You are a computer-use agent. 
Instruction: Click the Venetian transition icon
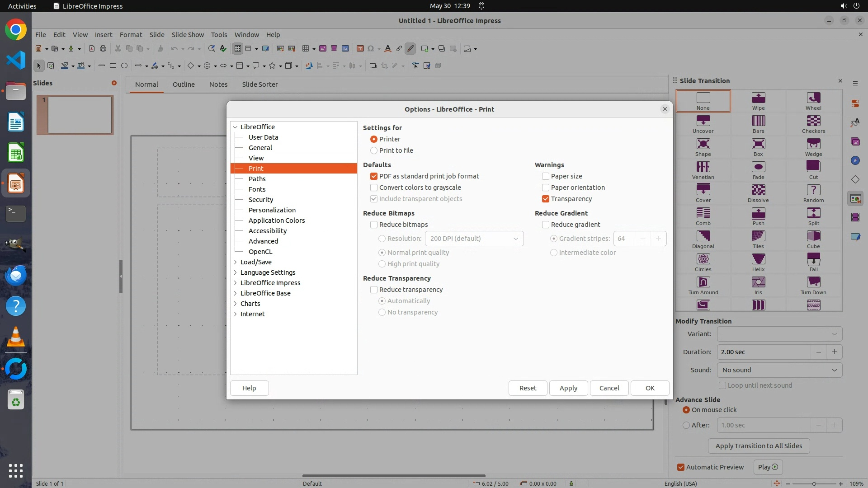pos(703,167)
